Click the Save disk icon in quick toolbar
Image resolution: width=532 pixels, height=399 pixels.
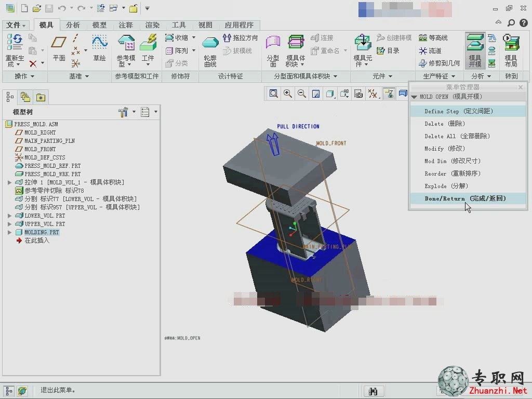click(49, 8)
